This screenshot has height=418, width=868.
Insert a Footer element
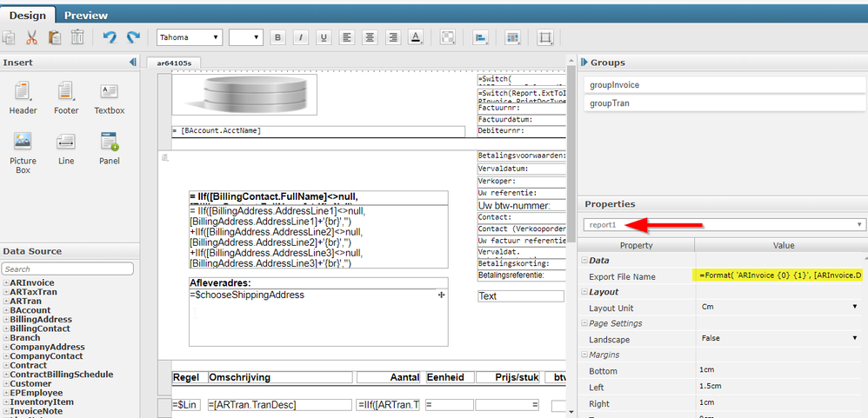pos(66,98)
